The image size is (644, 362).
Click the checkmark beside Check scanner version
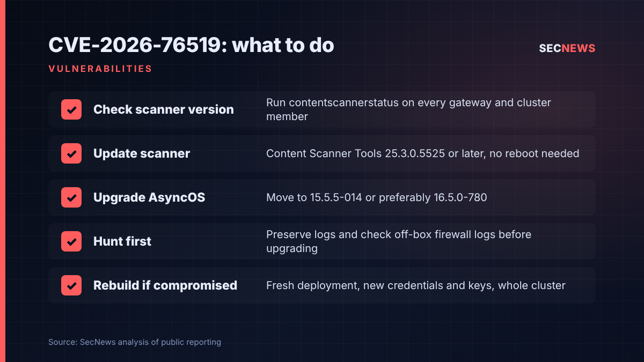pos(71,109)
